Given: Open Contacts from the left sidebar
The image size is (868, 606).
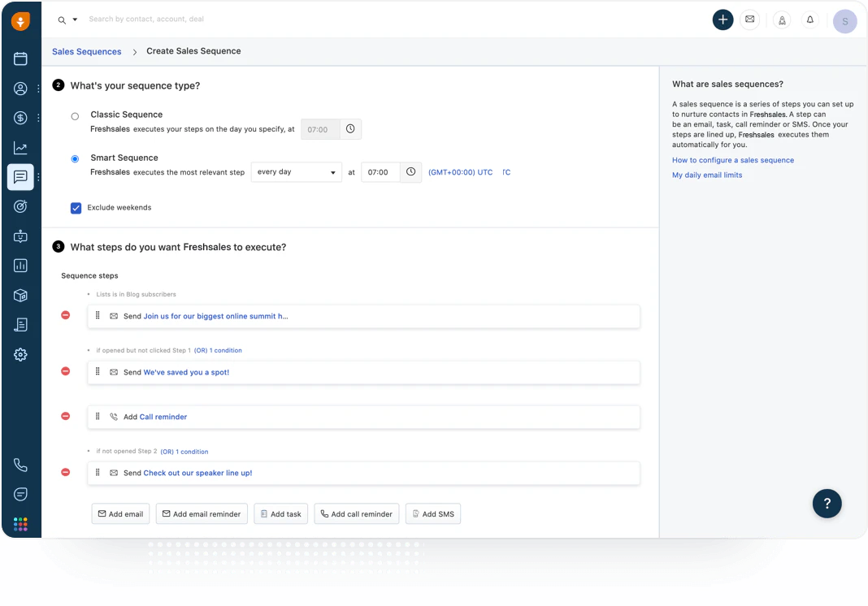Looking at the screenshot, I should pyautogui.click(x=20, y=89).
